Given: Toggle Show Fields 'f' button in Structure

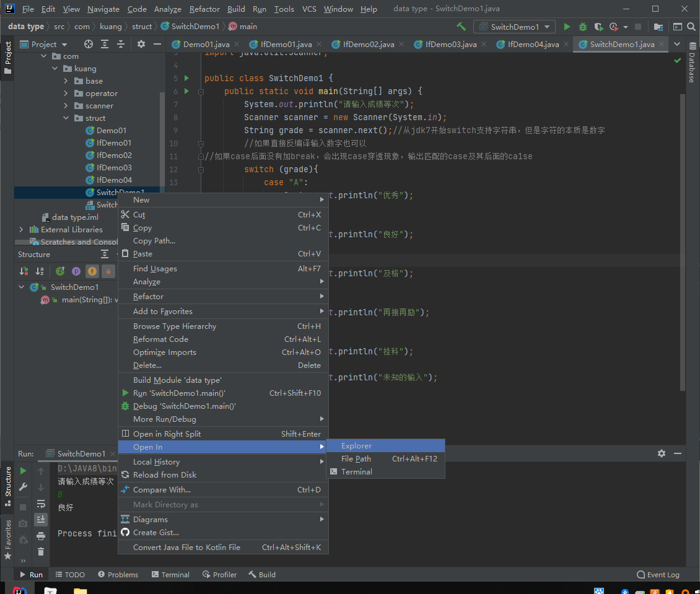Looking at the screenshot, I should click(92, 271).
